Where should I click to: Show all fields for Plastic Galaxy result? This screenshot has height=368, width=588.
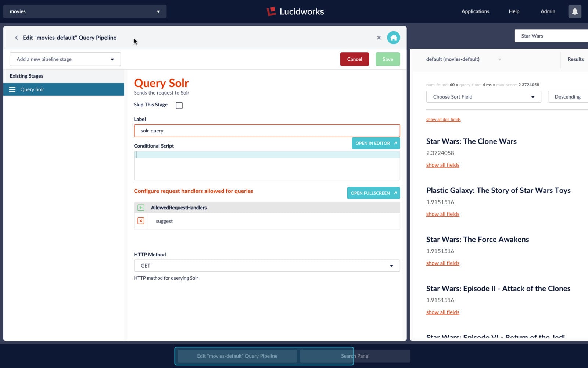443,214
